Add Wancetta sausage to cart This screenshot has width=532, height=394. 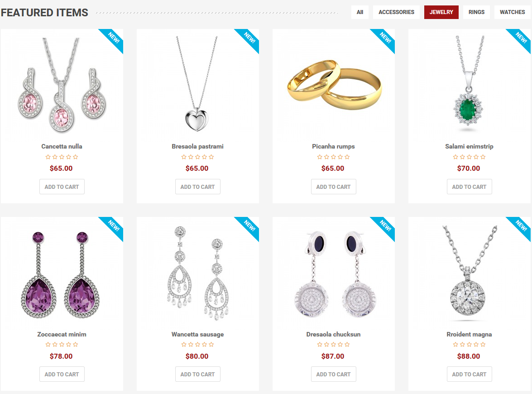197,374
